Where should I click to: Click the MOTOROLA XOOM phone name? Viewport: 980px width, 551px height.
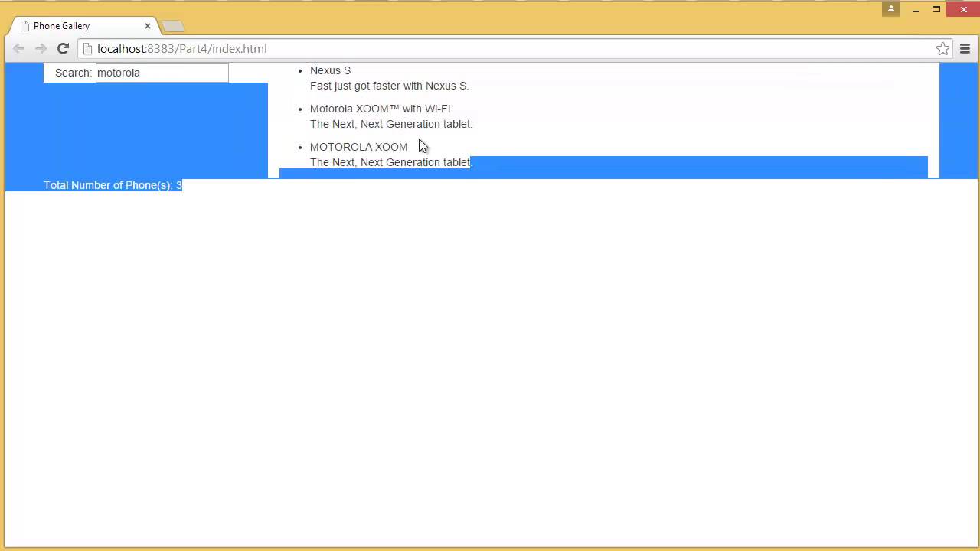(358, 147)
